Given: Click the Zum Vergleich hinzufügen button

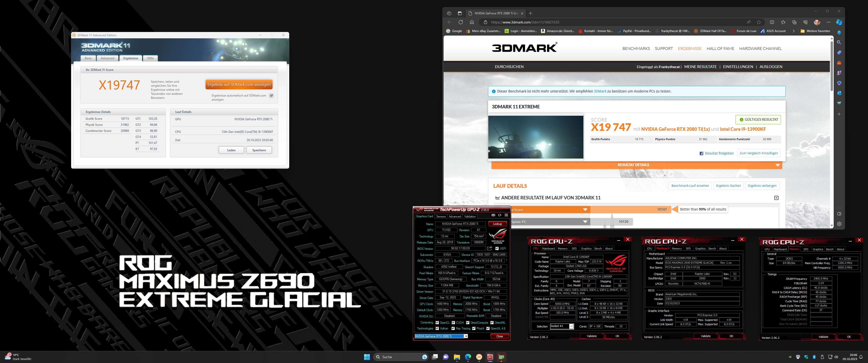Looking at the screenshot, I should tap(758, 153).
